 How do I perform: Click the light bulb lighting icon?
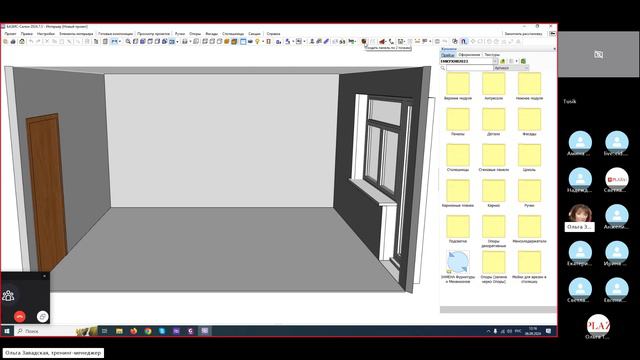coord(258,42)
